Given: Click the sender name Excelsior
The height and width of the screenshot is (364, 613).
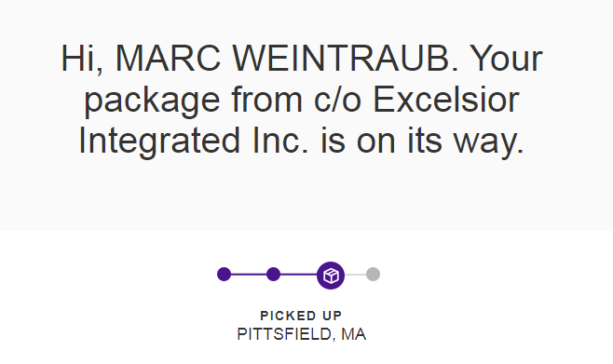Looking at the screenshot, I should 446,100.
